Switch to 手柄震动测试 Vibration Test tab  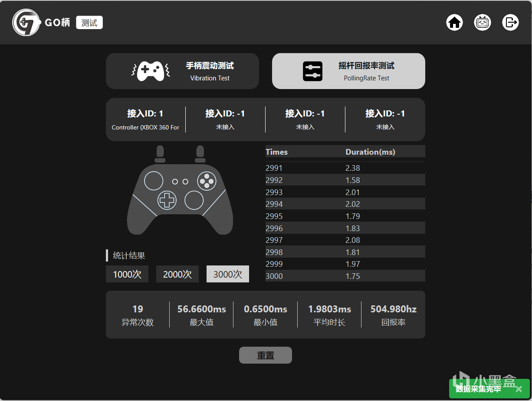(x=182, y=71)
